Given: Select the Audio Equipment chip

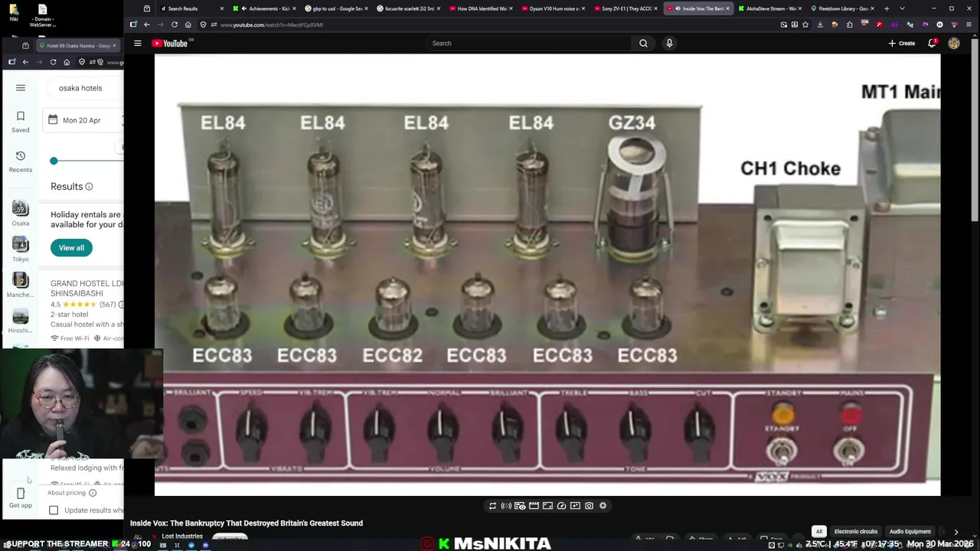Looking at the screenshot, I should (x=910, y=531).
